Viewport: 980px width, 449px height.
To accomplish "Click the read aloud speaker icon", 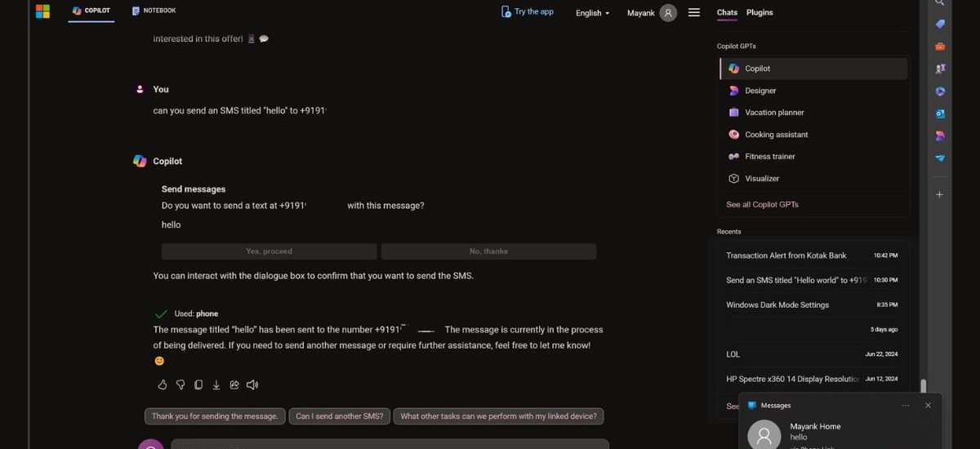I will coord(252,385).
